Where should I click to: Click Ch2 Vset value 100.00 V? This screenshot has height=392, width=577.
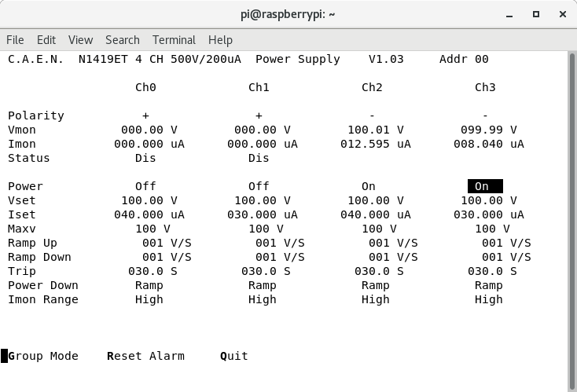(375, 200)
